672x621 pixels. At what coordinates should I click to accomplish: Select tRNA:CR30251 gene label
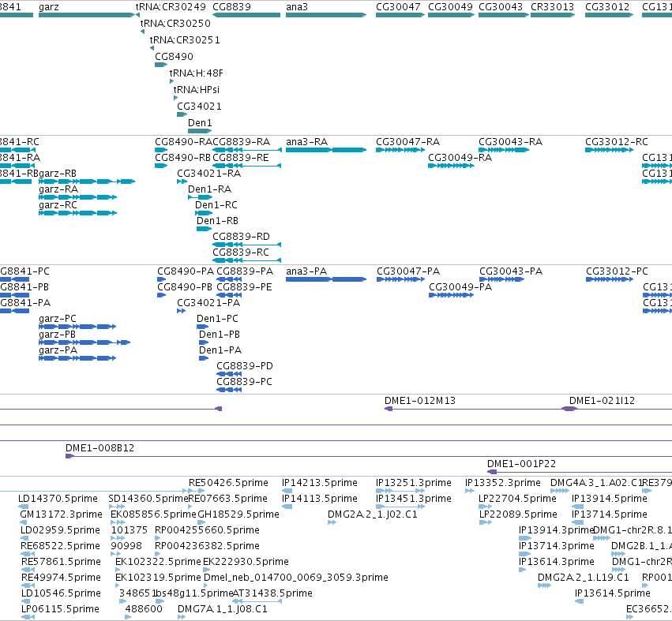coord(185,39)
